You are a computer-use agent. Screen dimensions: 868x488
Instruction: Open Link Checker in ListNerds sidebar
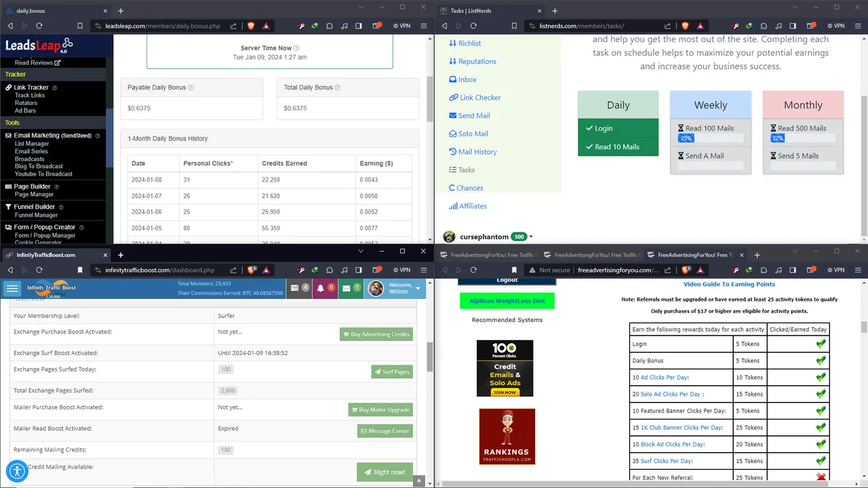click(x=475, y=98)
